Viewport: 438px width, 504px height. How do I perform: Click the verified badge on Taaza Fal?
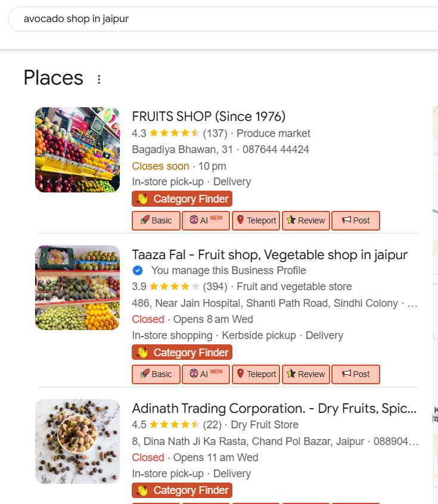click(x=138, y=270)
